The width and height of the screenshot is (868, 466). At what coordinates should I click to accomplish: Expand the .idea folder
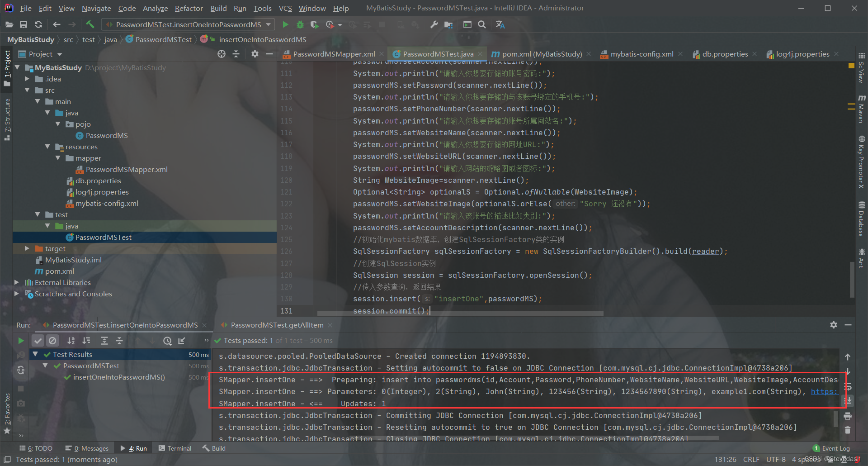27,79
